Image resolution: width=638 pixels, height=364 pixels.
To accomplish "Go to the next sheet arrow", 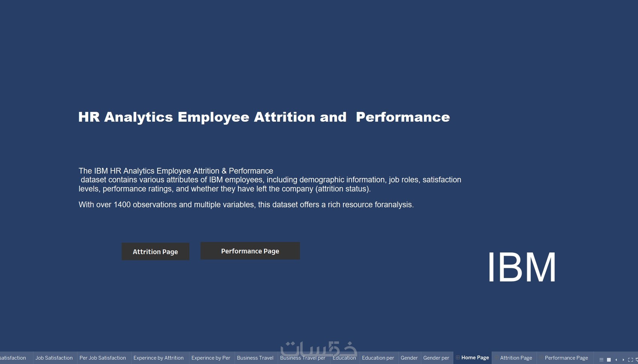I will point(623,359).
